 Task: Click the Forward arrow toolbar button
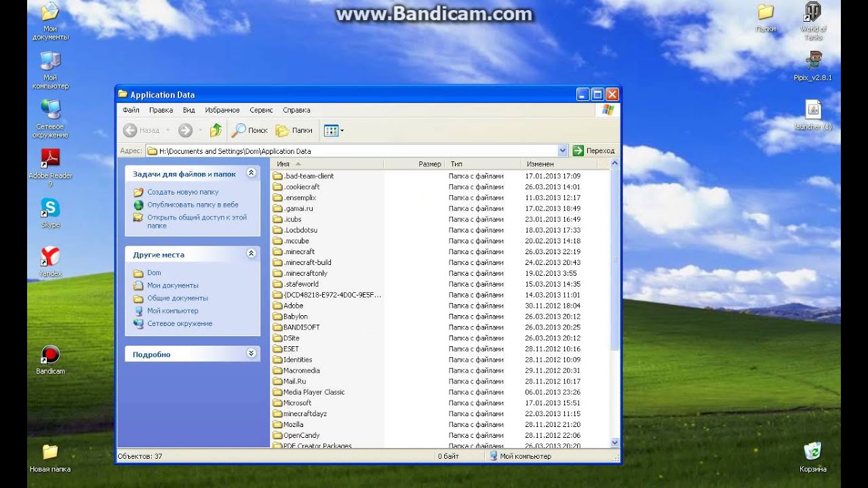185,130
